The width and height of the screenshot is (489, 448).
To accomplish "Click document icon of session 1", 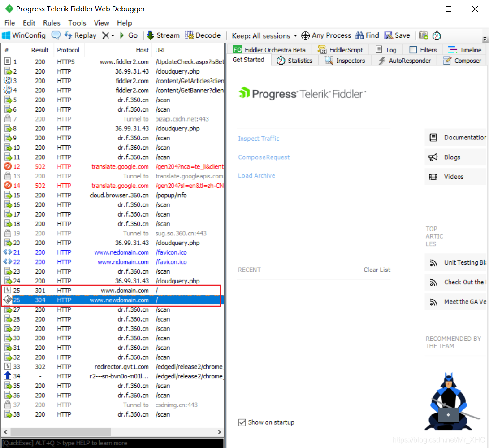I will (x=8, y=61).
